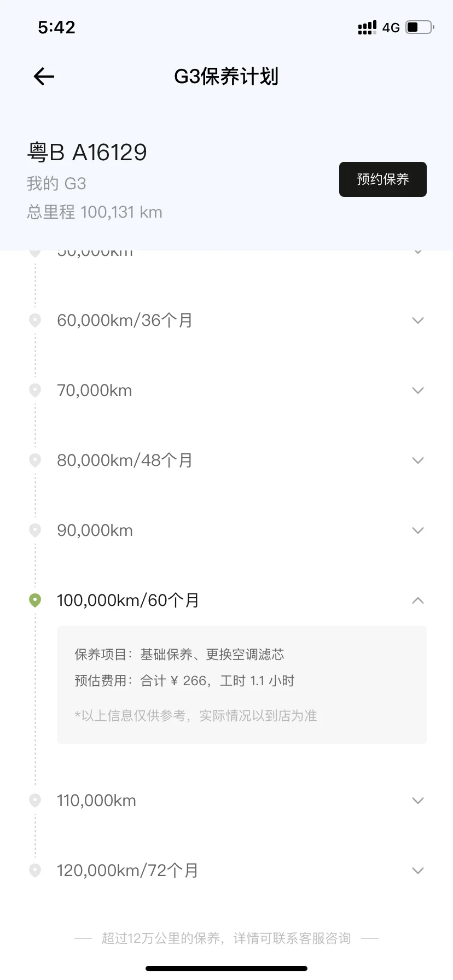Screen dimensions: 453x980
Task: Tap the customer service note at bottom
Action: 226,938
